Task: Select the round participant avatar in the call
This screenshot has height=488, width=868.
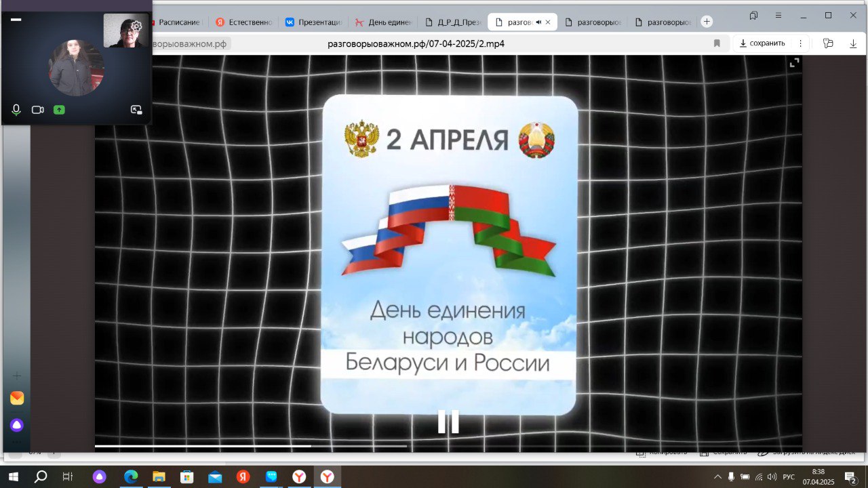Action: point(76,68)
